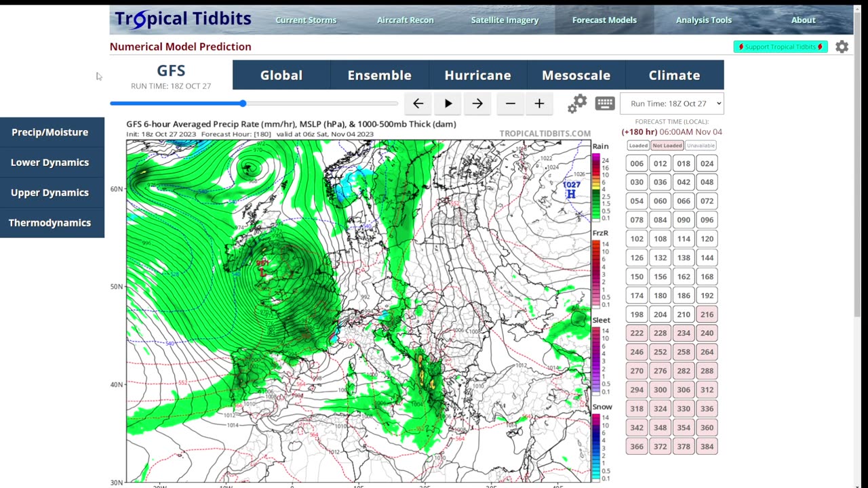Select forecast hour 012

pyautogui.click(x=660, y=163)
